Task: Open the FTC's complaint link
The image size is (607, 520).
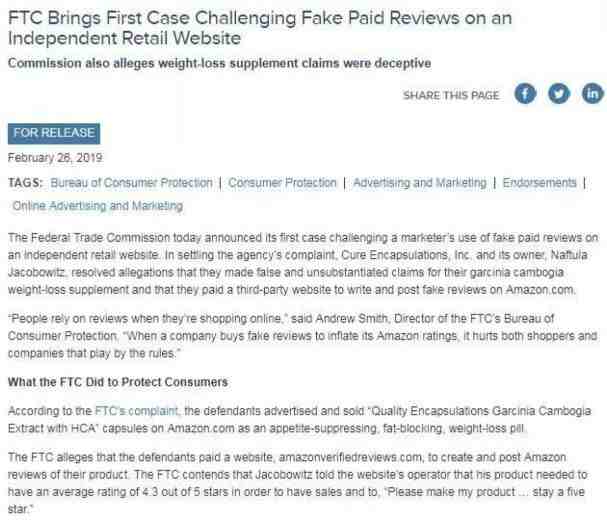Action: coord(136,411)
